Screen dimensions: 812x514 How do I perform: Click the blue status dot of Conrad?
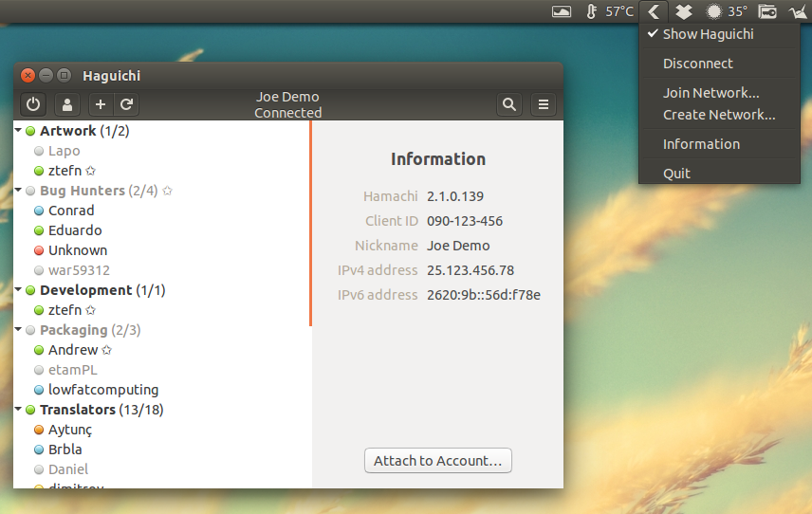(x=39, y=211)
